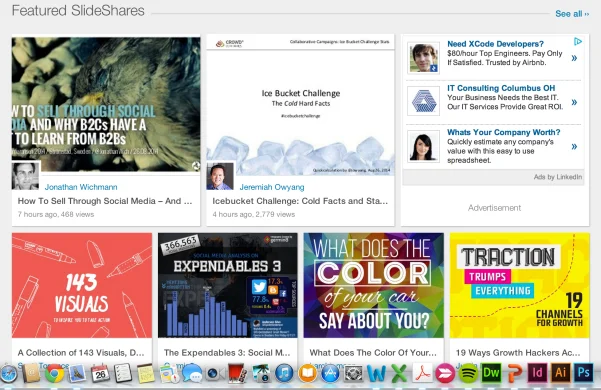Click IT Consulting Columbus OH ad headline
This screenshot has width=601, height=390.
(501, 88)
